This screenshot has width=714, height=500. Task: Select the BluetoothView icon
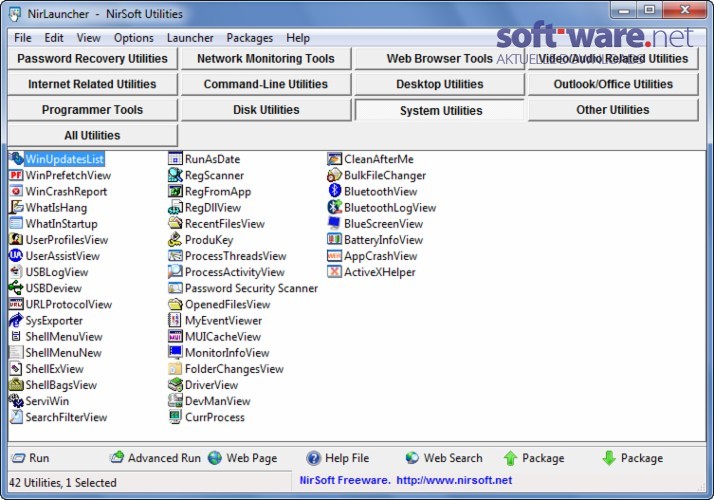click(335, 191)
